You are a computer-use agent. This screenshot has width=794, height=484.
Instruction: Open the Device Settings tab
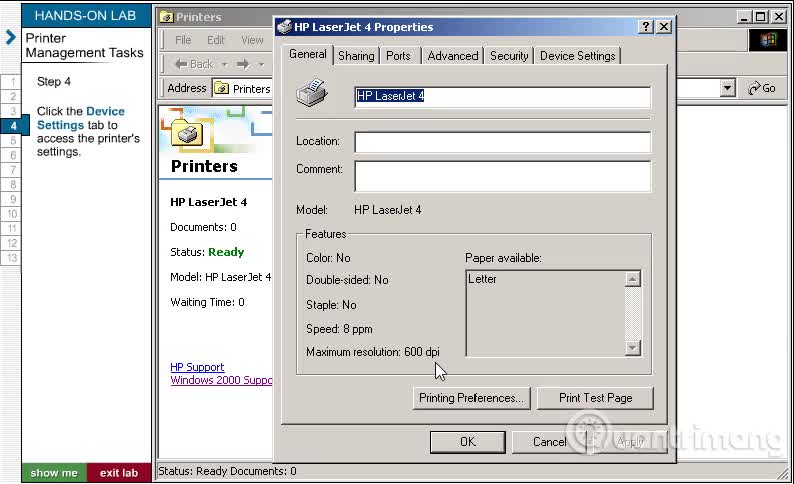[x=577, y=56]
